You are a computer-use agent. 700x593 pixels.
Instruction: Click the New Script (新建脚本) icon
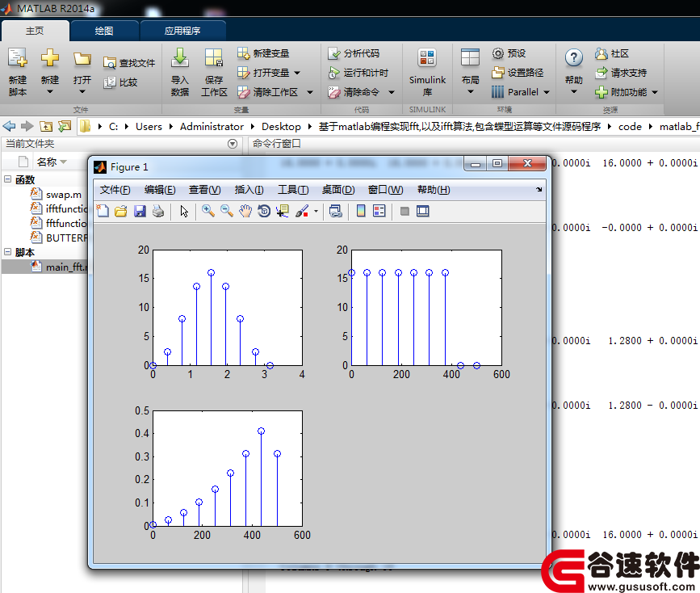tap(18, 58)
